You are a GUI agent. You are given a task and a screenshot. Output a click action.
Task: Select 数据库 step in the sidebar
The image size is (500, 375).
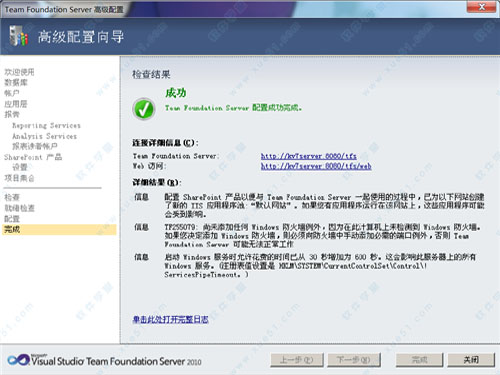tap(16, 82)
